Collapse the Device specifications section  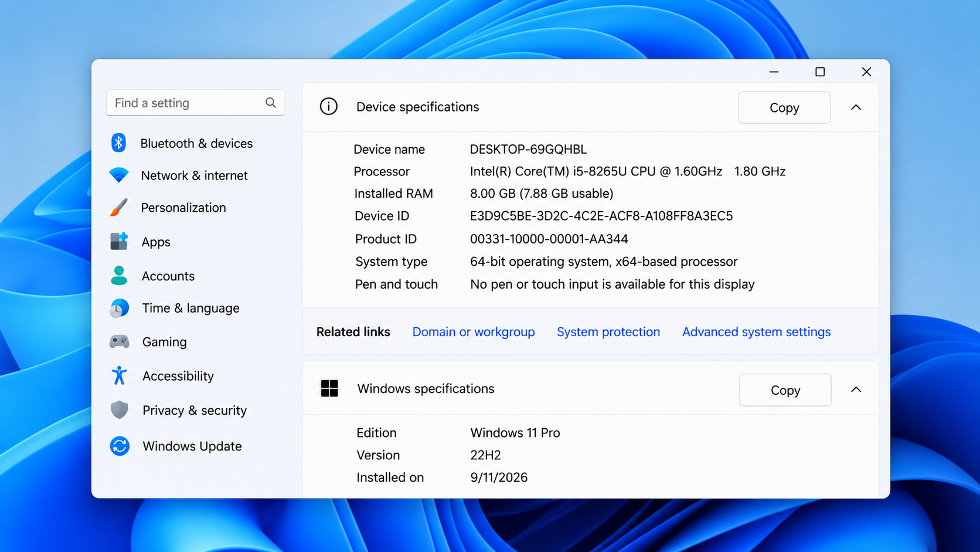coord(856,107)
